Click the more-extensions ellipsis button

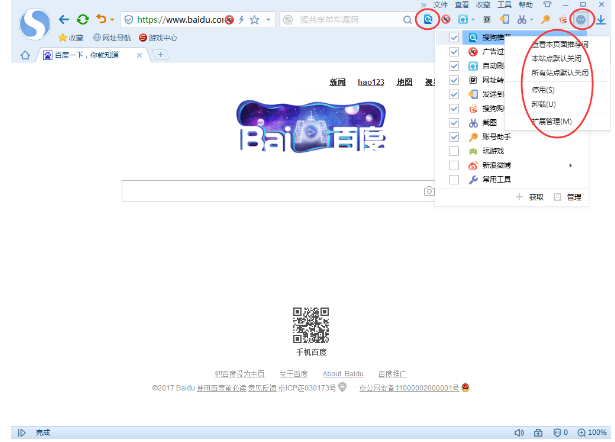(581, 19)
